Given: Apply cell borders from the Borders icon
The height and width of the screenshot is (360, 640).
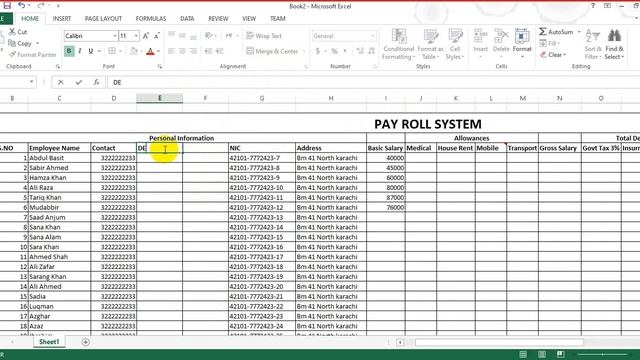Looking at the screenshot, I should click(112, 51).
